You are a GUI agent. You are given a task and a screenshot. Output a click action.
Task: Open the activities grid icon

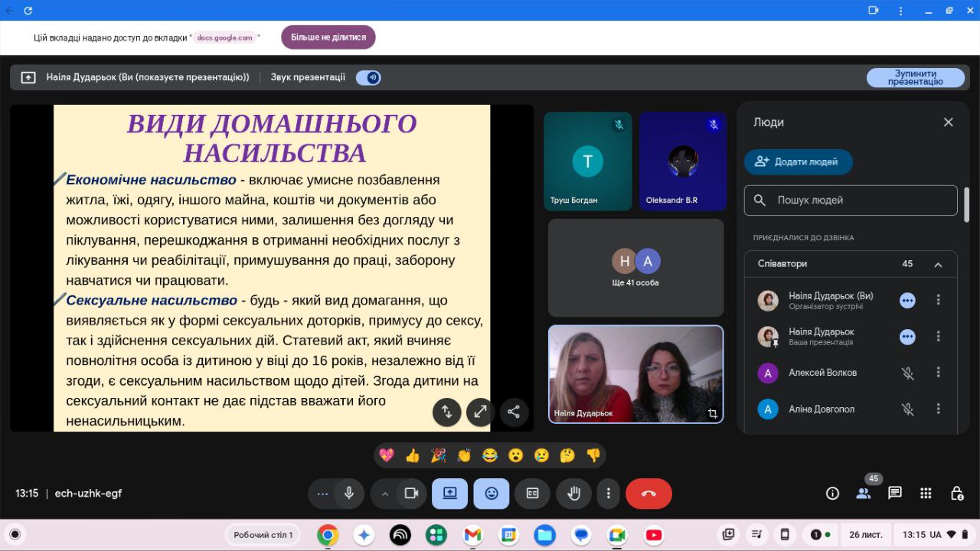(x=926, y=494)
